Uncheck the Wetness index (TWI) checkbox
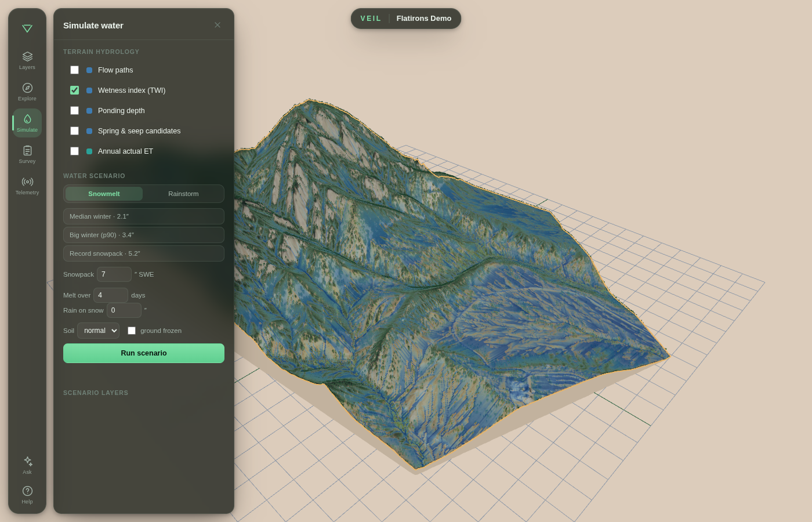This screenshot has width=812, height=522. click(74, 90)
